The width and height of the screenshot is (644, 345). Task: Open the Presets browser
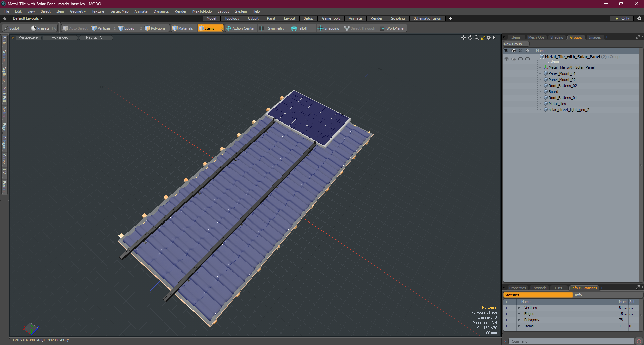coord(43,28)
